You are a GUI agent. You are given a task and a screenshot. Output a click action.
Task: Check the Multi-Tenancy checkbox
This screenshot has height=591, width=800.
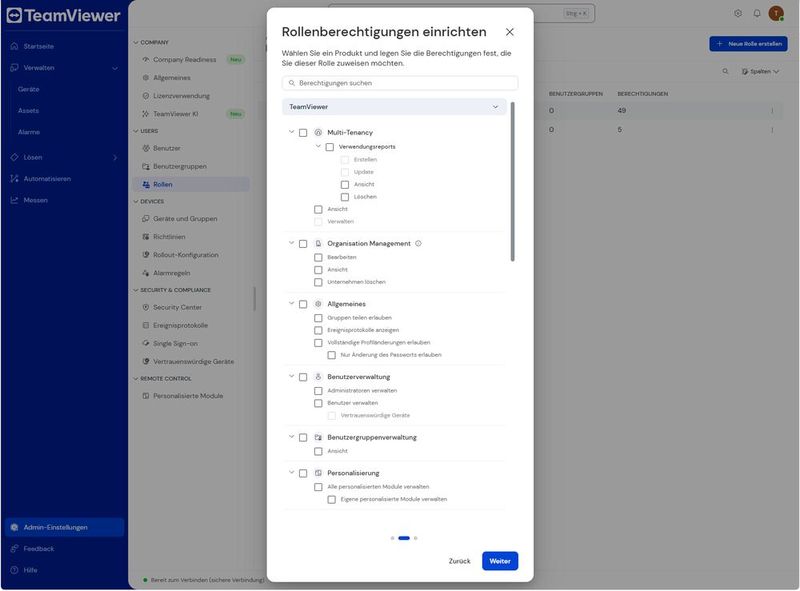(303, 133)
